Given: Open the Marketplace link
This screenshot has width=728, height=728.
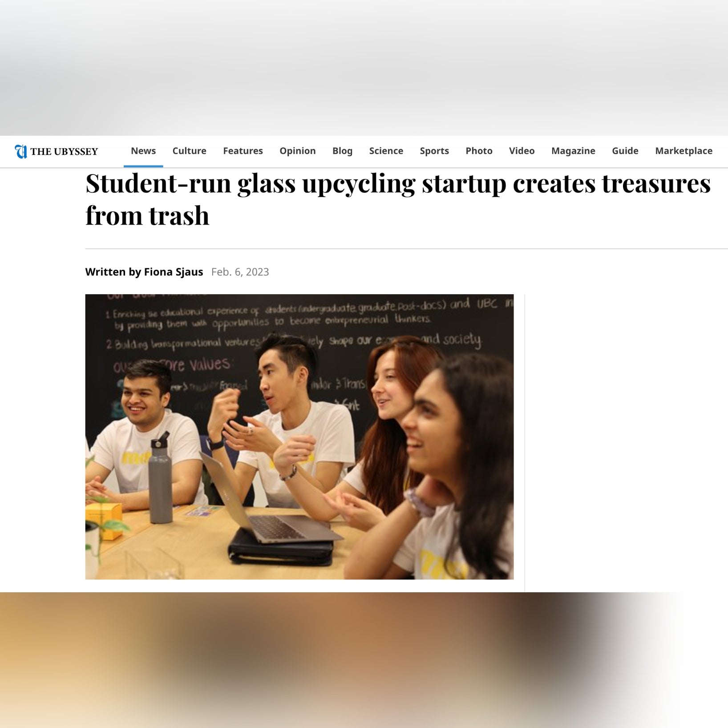Looking at the screenshot, I should [684, 151].
